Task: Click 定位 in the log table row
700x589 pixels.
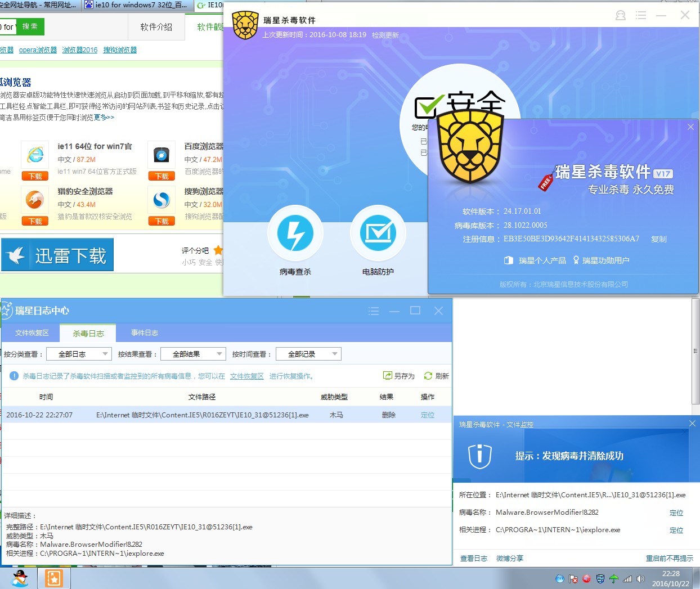Action: click(x=428, y=415)
